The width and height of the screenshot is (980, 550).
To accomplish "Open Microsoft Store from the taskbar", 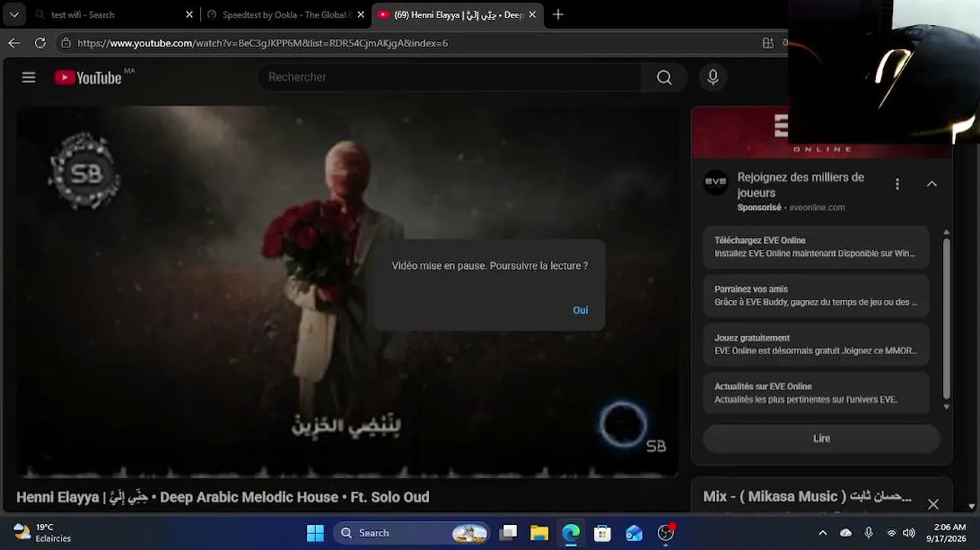I will point(602,532).
